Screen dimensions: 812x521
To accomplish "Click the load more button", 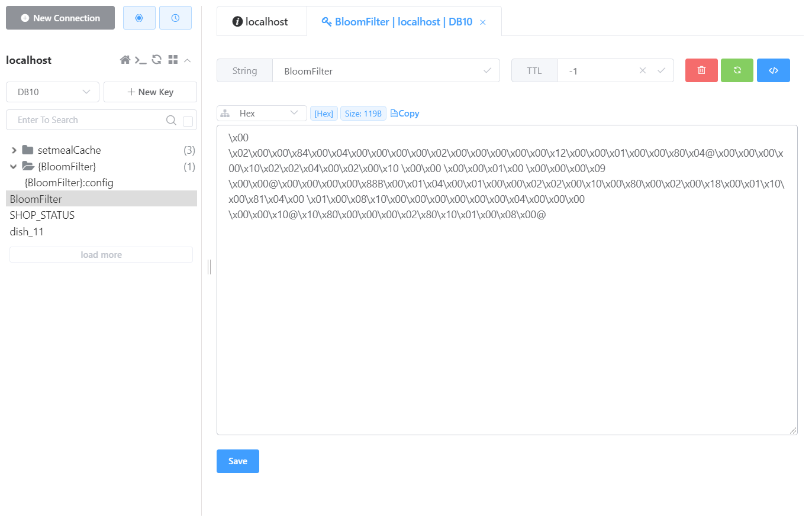I will point(101,255).
